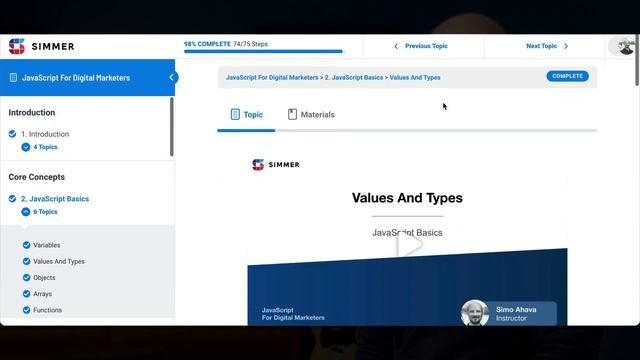Open JavaScript For Digital Marketers breadcrumb link
The width and height of the screenshot is (640, 360).
[x=272, y=78]
